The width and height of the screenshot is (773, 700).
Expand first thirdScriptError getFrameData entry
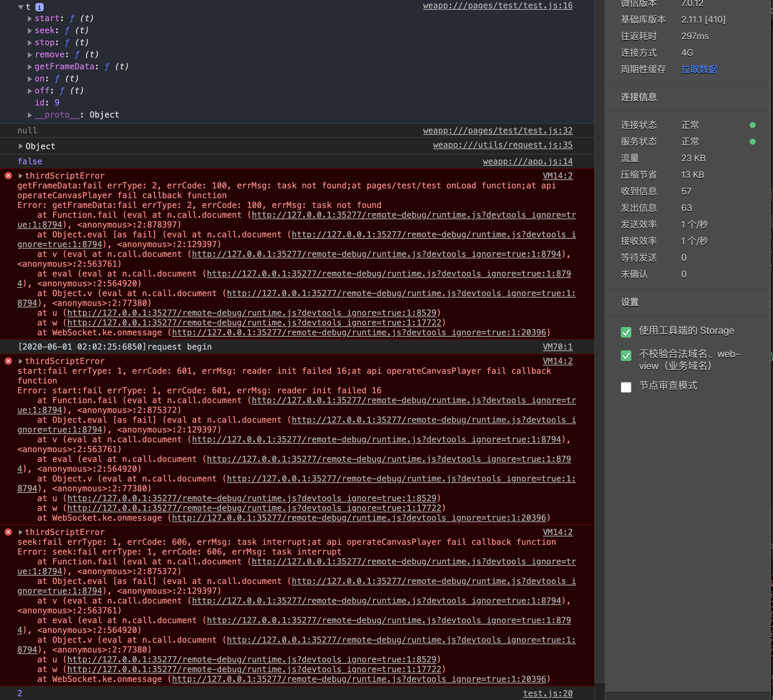point(21,176)
